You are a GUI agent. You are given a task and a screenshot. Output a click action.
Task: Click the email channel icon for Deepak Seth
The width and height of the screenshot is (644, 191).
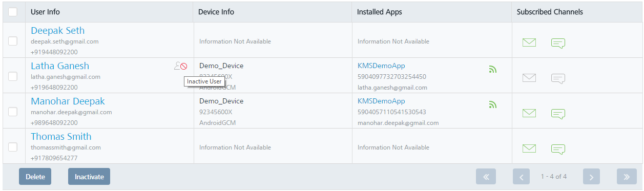tap(529, 43)
